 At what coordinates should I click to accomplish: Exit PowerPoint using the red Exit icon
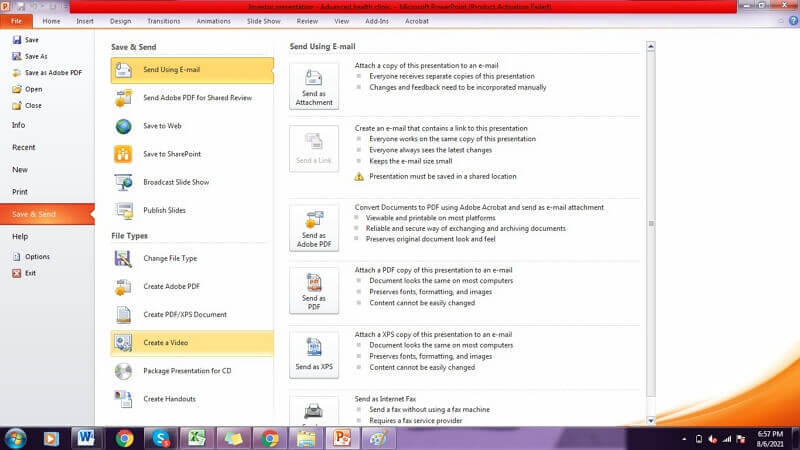pyautogui.click(x=17, y=273)
